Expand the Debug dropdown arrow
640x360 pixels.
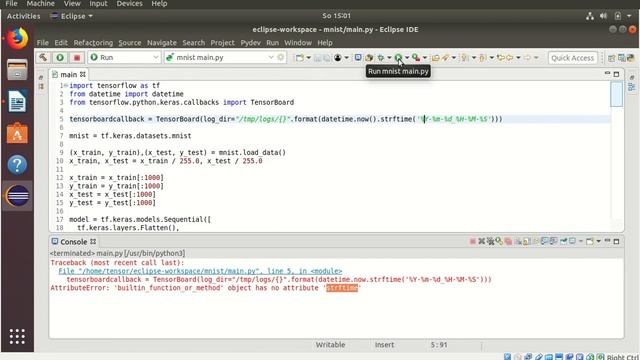pyautogui.click(x=389, y=58)
